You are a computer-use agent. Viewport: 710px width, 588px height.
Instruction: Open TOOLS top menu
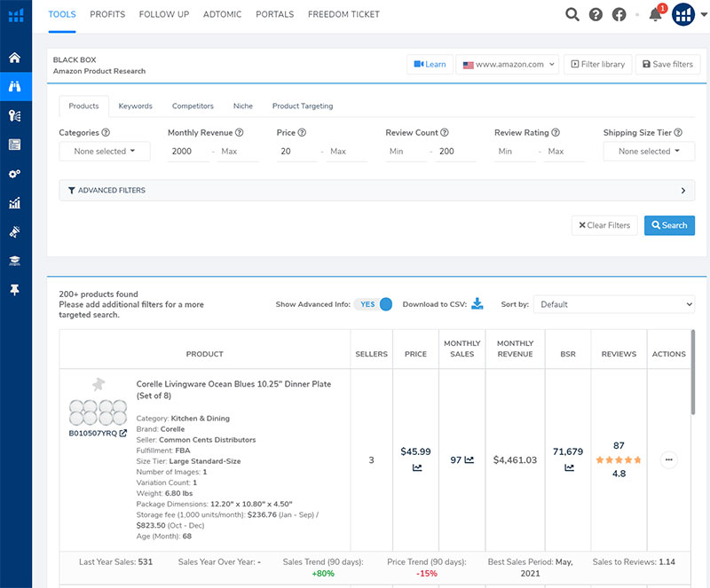coord(62,14)
